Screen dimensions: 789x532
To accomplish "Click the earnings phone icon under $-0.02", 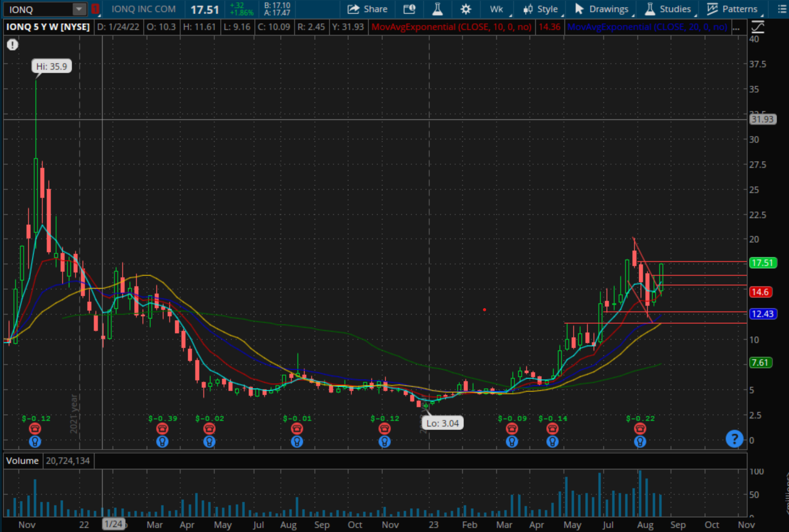I will 209,429.
